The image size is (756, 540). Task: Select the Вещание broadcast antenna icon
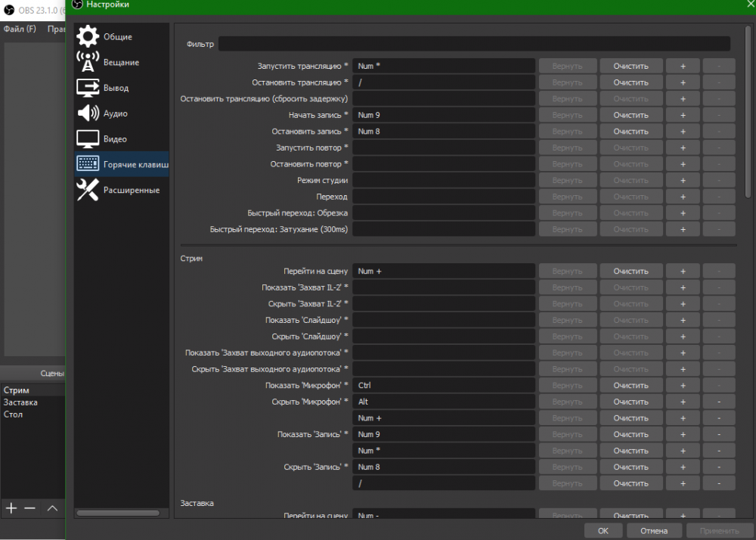[88, 62]
